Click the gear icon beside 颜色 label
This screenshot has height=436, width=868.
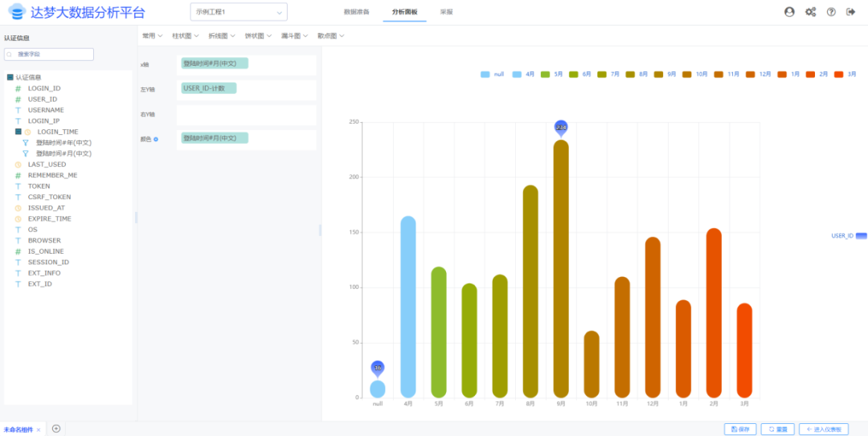(x=156, y=139)
